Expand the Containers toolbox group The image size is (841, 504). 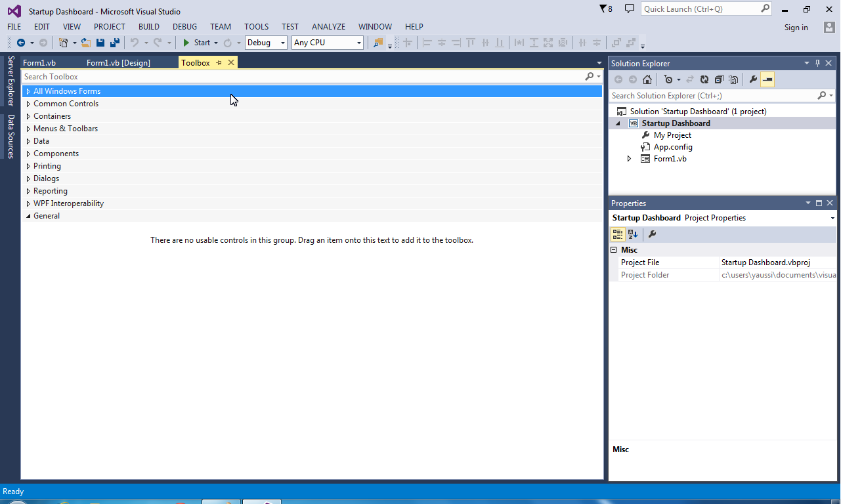[x=28, y=116]
